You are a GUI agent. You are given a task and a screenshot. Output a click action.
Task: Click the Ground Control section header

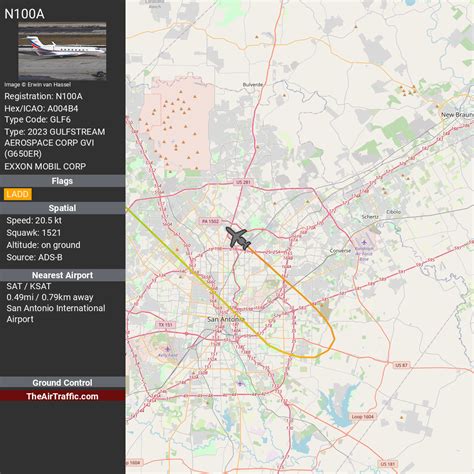click(x=62, y=383)
